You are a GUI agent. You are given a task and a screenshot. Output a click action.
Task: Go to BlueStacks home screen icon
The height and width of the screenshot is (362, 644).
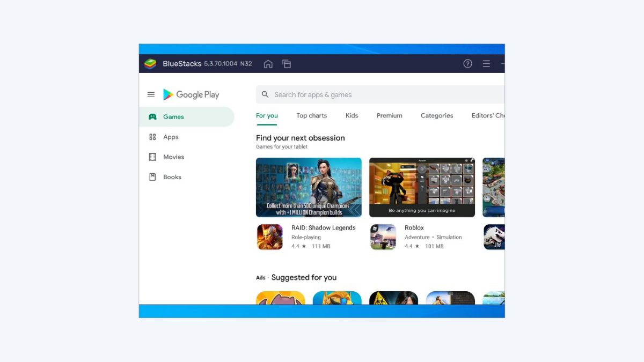tap(268, 64)
